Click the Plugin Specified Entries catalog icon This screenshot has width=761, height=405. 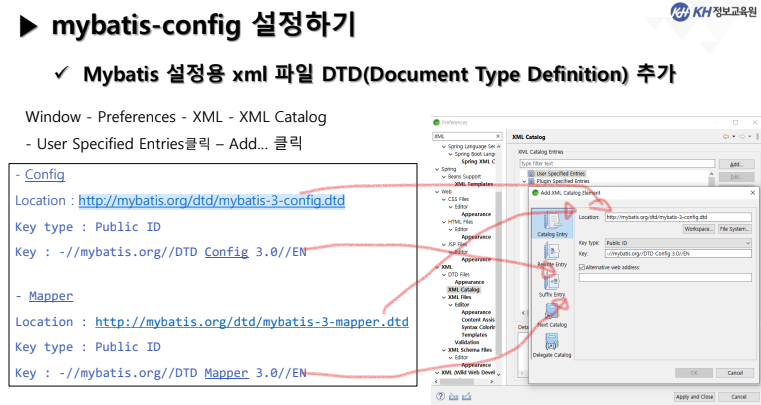pos(531,181)
